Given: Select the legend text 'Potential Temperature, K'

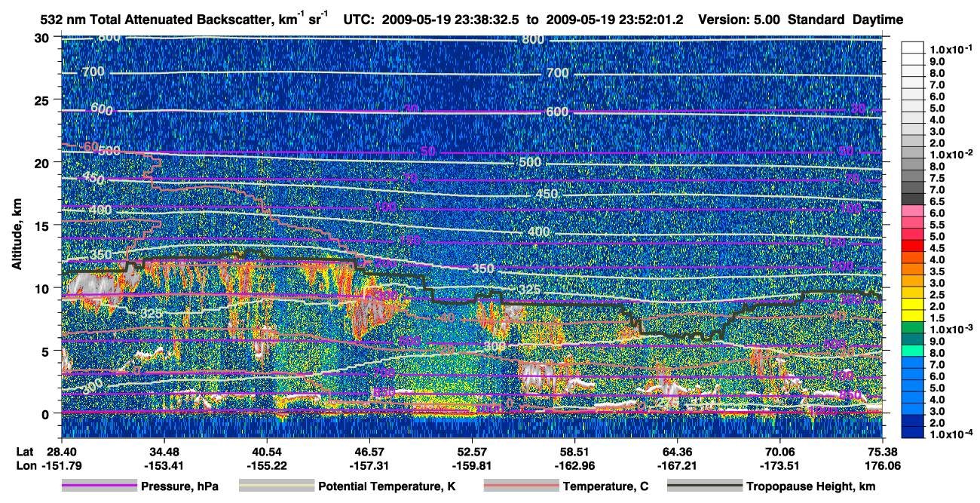Looking at the screenshot, I should tap(387, 486).
